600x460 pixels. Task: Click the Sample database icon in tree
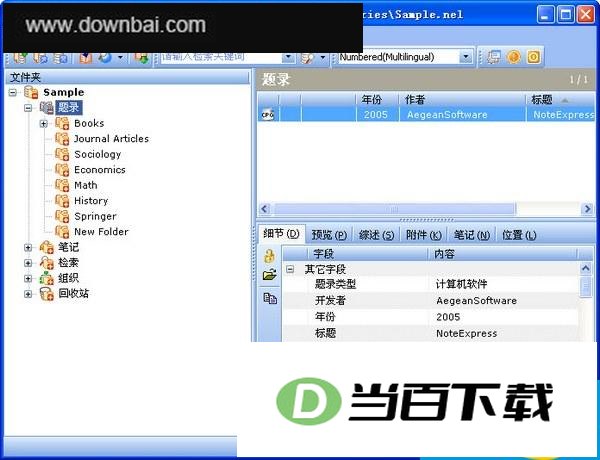coord(31,92)
